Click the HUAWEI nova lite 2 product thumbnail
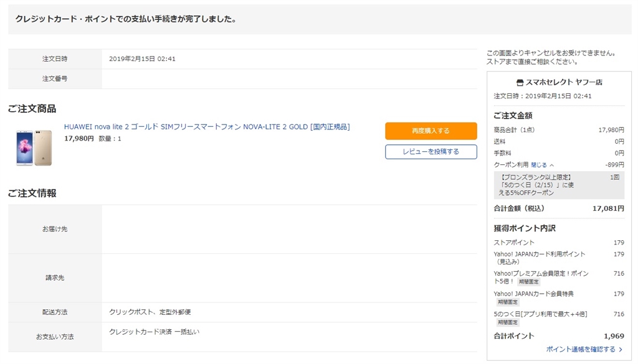The height and width of the screenshot is (364, 638). point(34,148)
